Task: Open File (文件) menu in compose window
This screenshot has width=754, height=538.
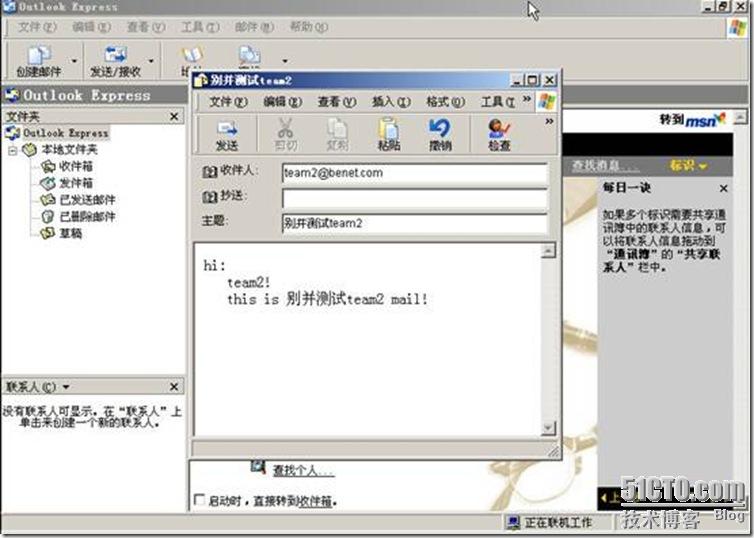Action: [x=228, y=102]
